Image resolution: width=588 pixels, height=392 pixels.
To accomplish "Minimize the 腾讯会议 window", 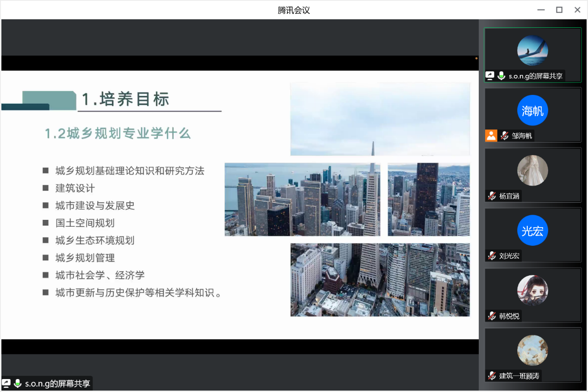I will tap(541, 10).
